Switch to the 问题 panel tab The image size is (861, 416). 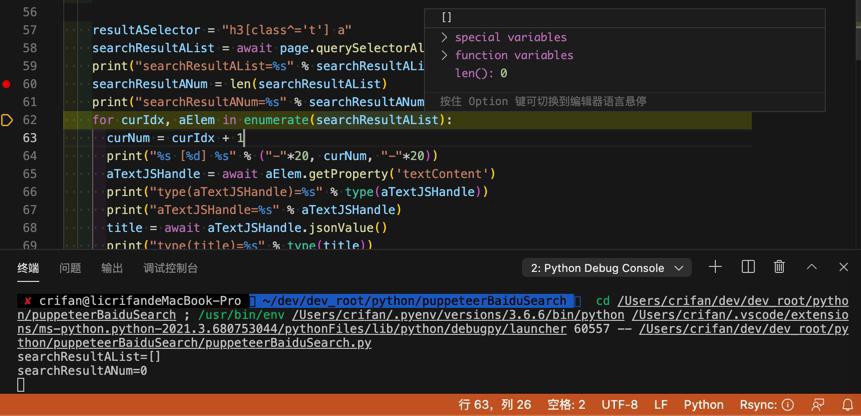pos(70,268)
